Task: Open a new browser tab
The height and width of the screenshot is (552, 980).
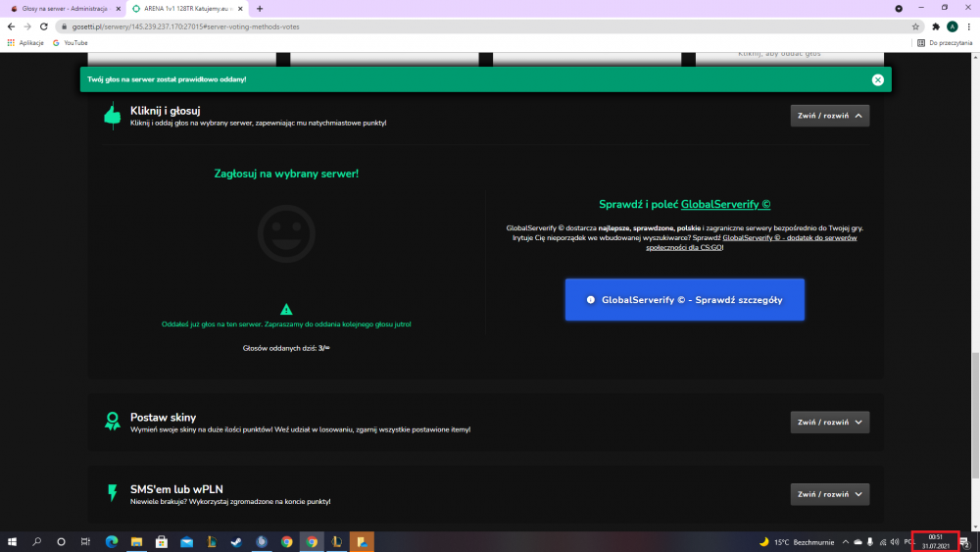Action: pos(260,9)
